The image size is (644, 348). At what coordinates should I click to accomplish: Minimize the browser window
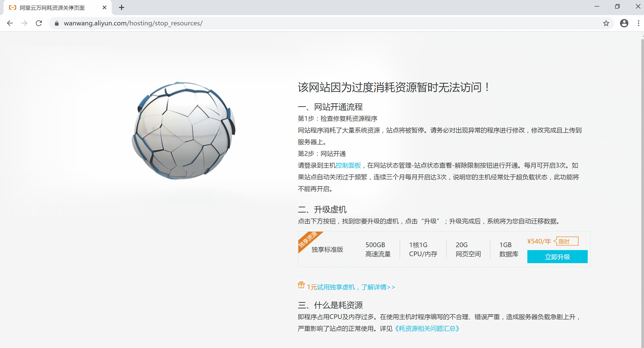tap(597, 7)
